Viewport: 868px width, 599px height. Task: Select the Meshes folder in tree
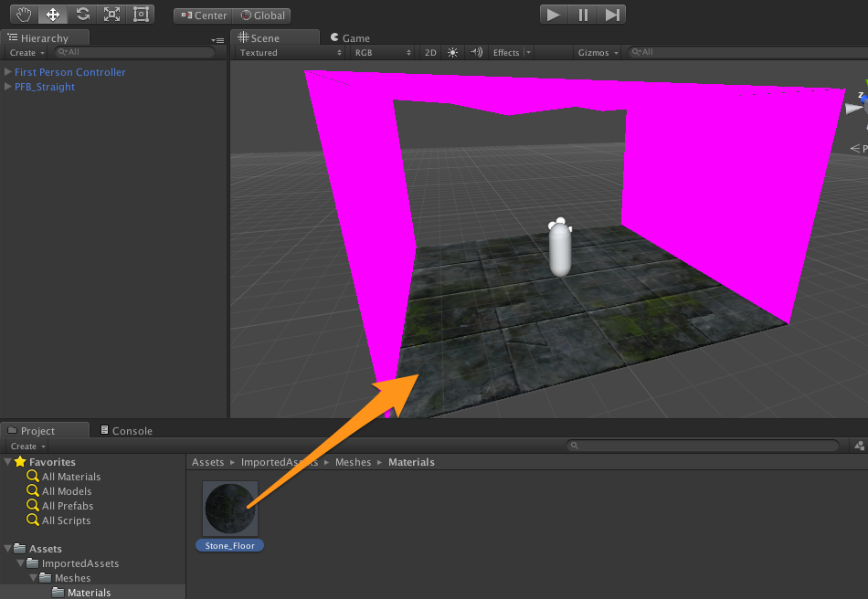(66, 577)
